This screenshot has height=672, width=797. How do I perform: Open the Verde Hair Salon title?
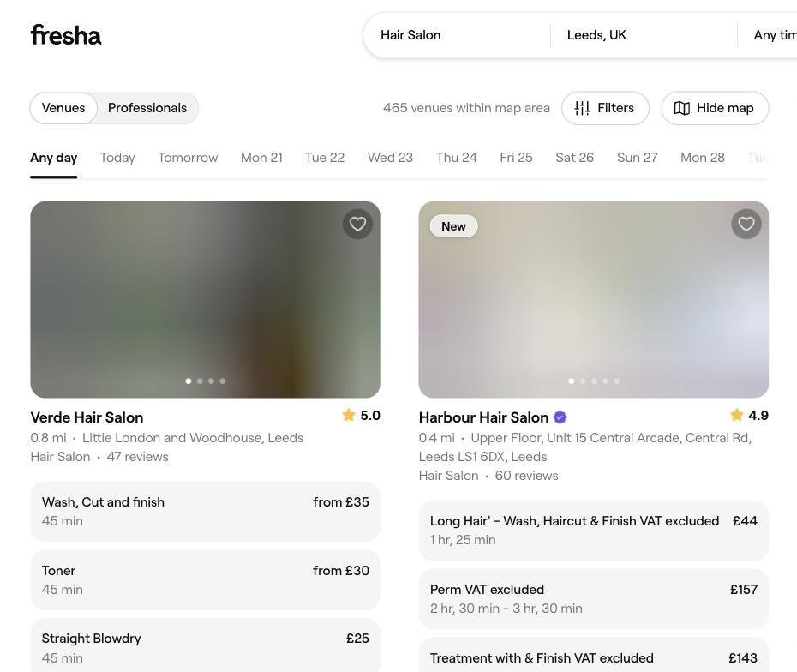tap(87, 417)
